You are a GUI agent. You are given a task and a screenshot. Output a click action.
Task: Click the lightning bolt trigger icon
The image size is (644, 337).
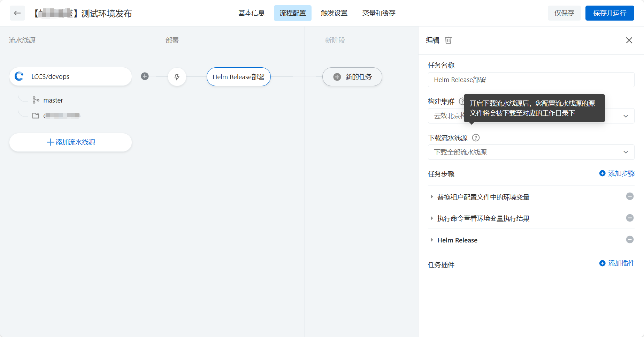[x=177, y=77]
